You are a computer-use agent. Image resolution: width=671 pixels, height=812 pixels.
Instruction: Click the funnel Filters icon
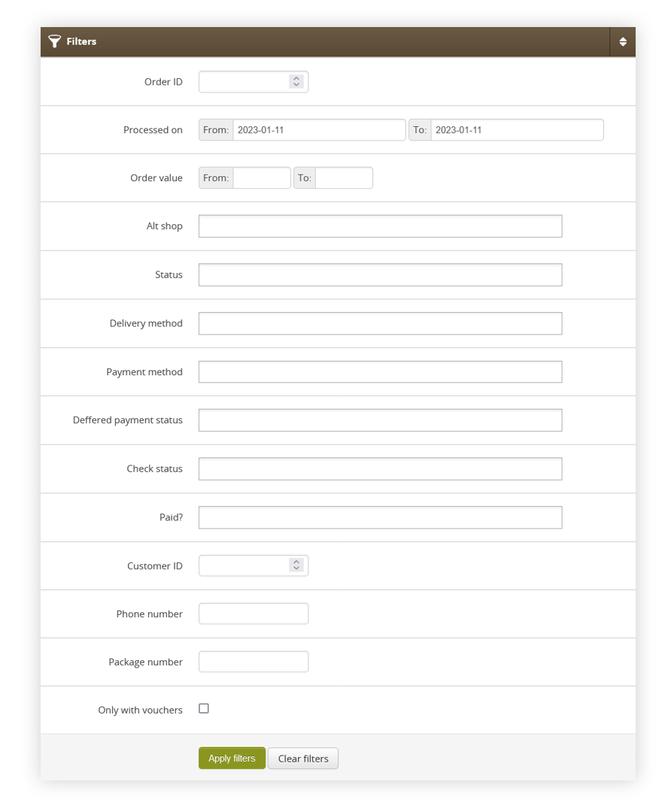54,41
